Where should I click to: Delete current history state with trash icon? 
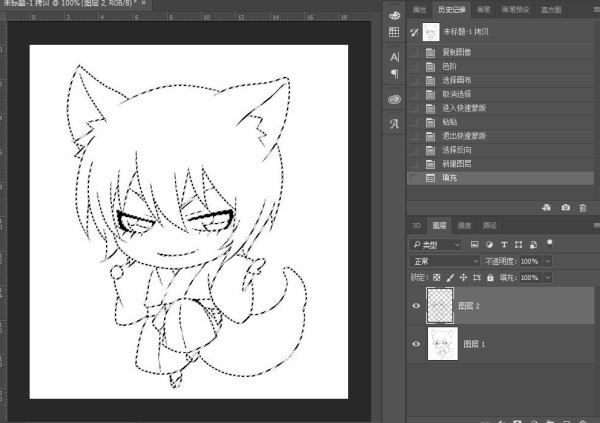click(584, 207)
